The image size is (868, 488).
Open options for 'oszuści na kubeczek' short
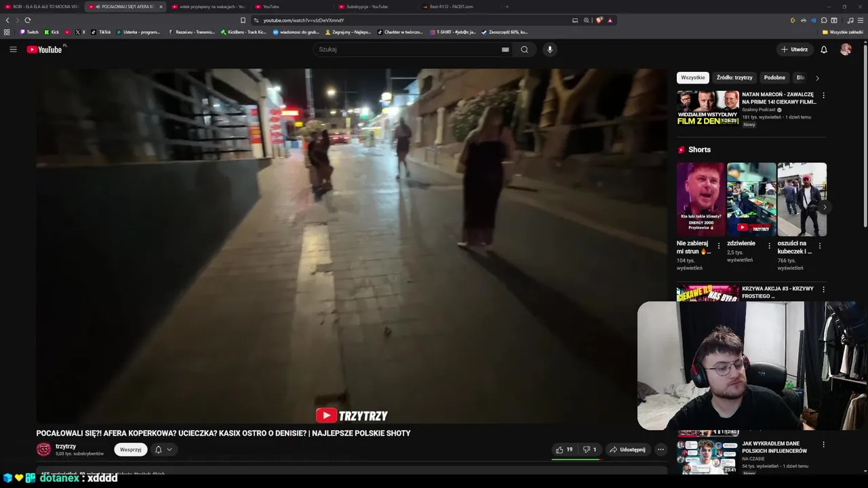[x=820, y=246]
